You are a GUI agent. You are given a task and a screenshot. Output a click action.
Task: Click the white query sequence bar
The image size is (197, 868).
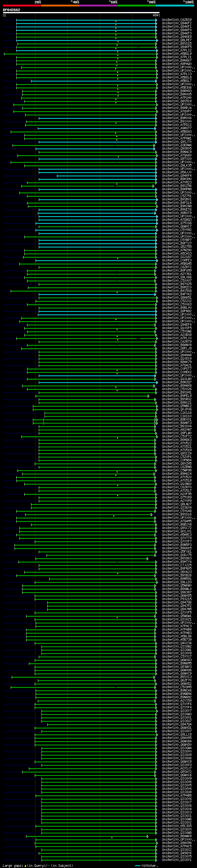81,13
